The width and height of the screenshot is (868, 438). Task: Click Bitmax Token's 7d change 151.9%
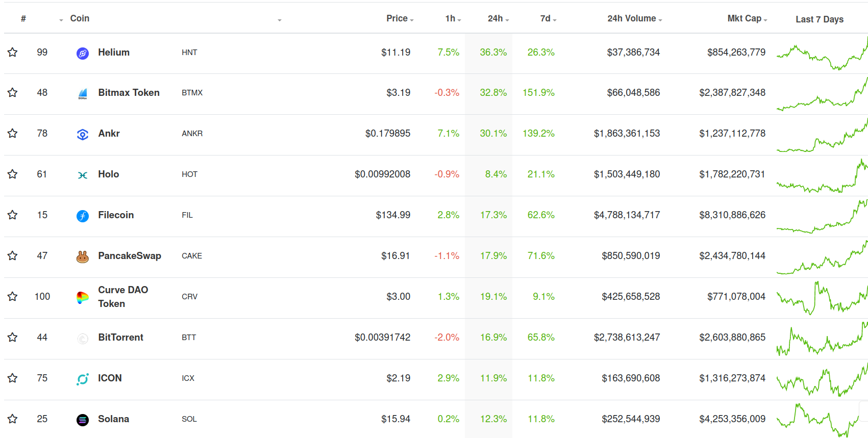(x=538, y=92)
